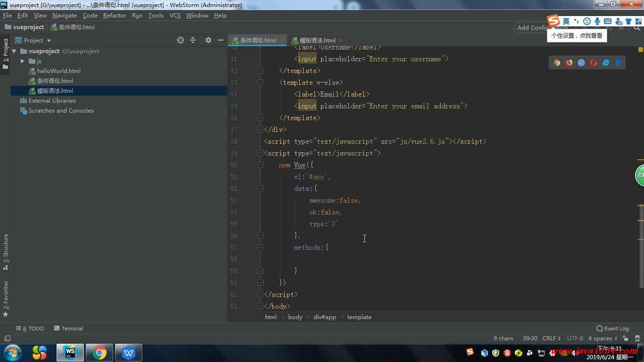The height and width of the screenshot is (362, 644).
Task: Switch to 条件语句.html editor tab
Action: point(257,40)
